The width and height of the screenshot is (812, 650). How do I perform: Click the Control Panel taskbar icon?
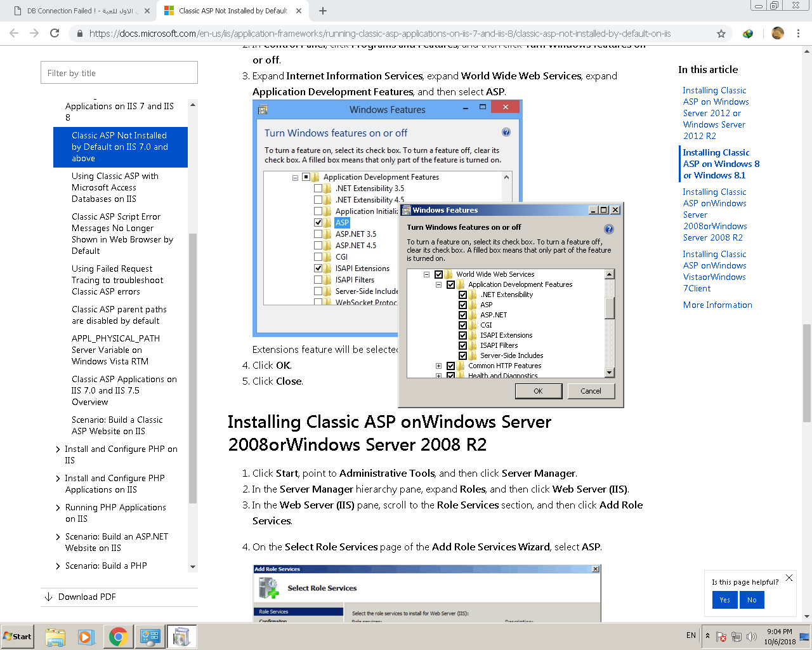(150, 637)
